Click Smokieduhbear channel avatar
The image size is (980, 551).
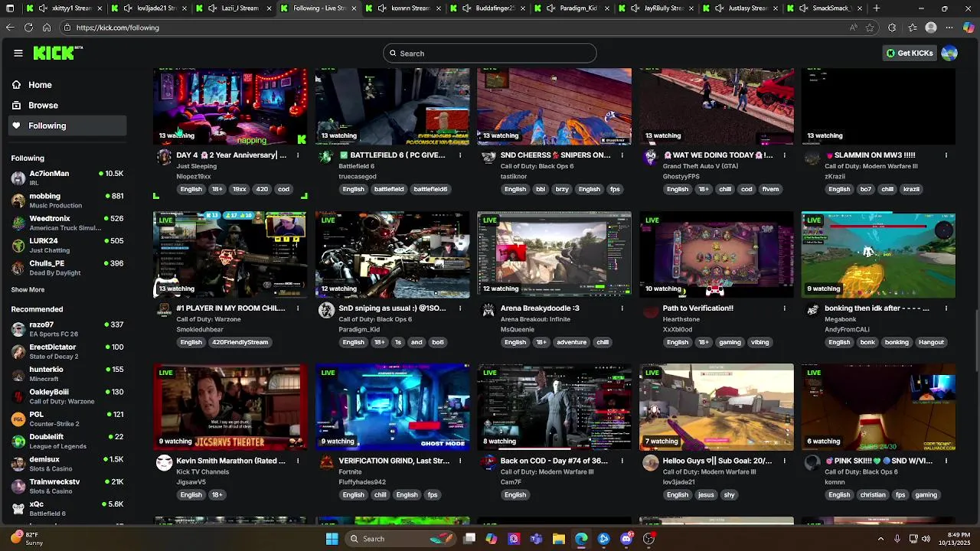click(164, 310)
